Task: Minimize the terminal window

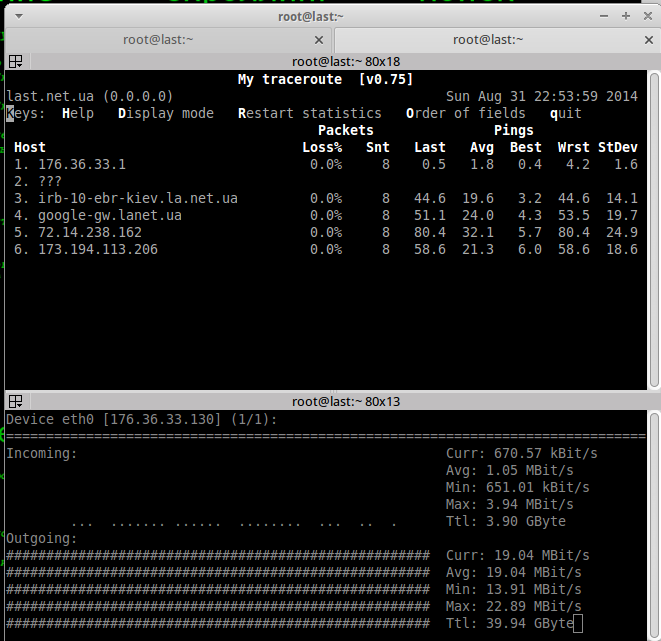Action: (606, 16)
